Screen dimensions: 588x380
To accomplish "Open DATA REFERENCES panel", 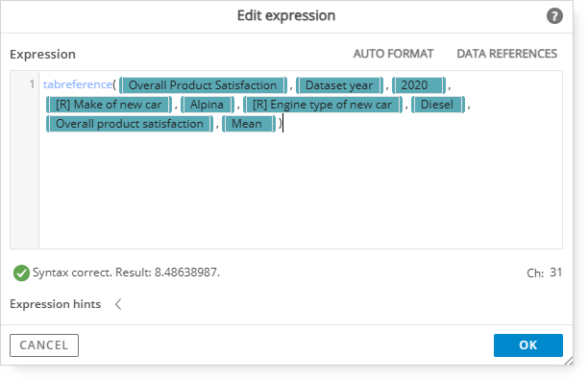I will pos(506,54).
